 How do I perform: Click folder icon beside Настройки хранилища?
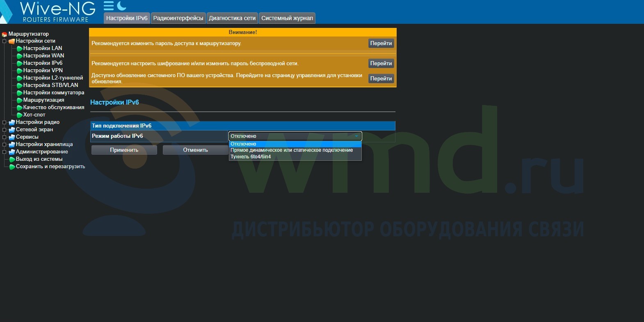(x=12, y=144)
